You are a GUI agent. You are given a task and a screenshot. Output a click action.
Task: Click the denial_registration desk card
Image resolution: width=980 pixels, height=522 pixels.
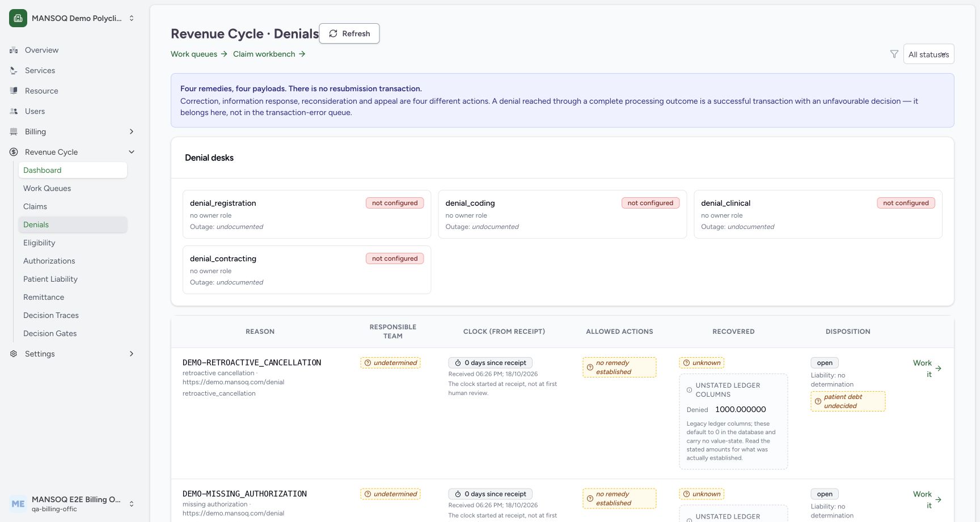click(x=307, y=214)
